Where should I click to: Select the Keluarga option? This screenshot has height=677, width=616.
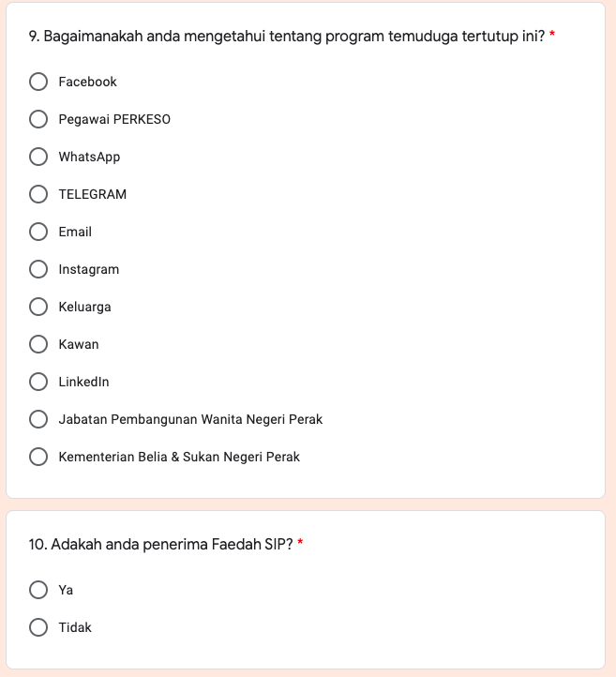pyautogui.click(x=38, y=307)
